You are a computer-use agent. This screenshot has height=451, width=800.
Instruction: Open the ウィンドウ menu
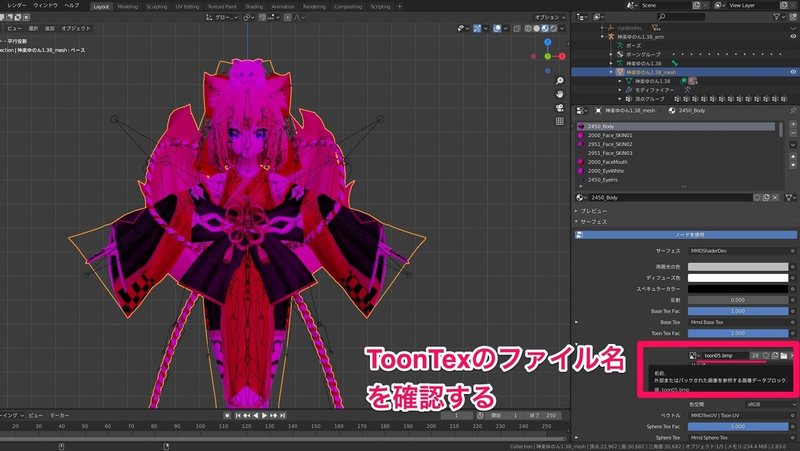(x=45, y=6)
